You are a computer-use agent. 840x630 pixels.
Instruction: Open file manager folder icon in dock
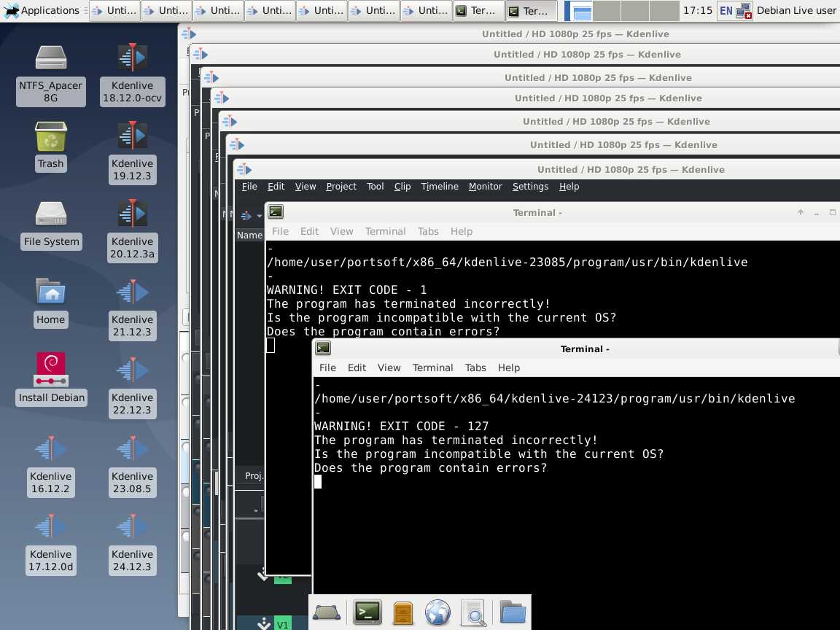(513, 612)
